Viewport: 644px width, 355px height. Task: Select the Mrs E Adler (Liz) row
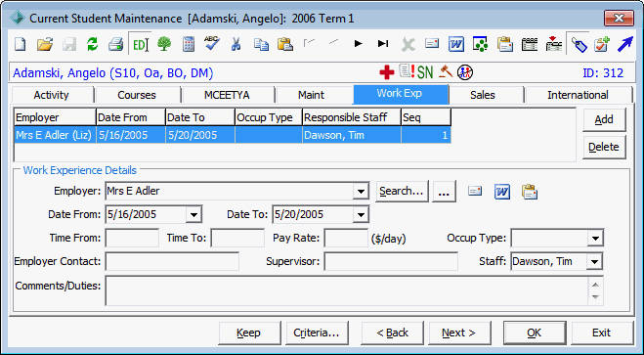click(x=233, y=135)
